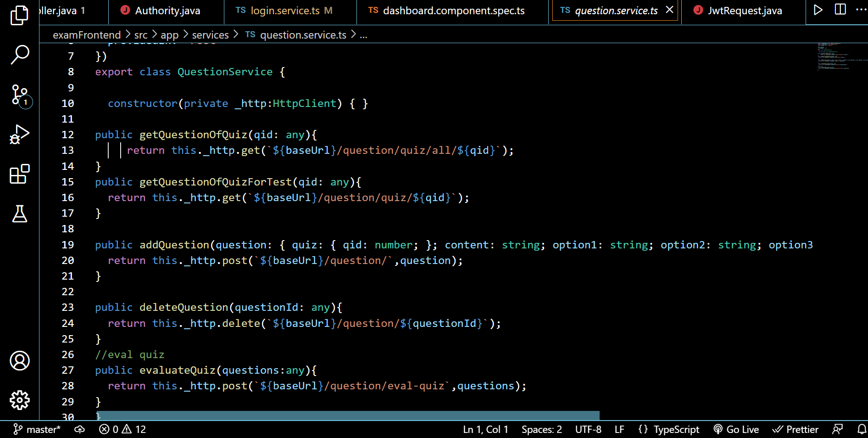Open Manage settings gear
Image resolution: width=868 pixels, height=438 pixels.
[19, 400]
